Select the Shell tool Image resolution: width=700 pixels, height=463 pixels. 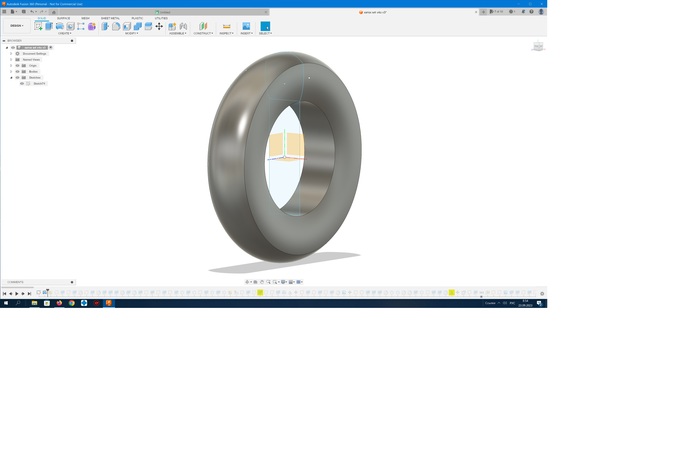127,26
